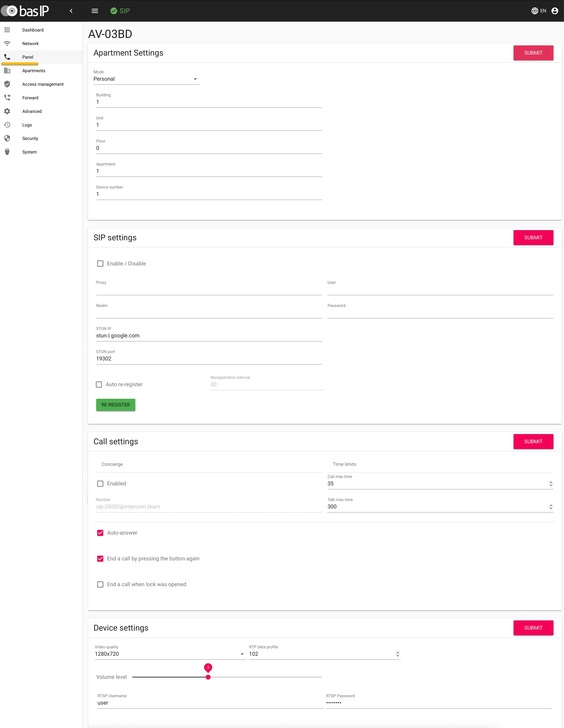Screen dimensions: 564x728
Task: Adjust the Call max time stepper arrows
Action: tap(551, 484)
